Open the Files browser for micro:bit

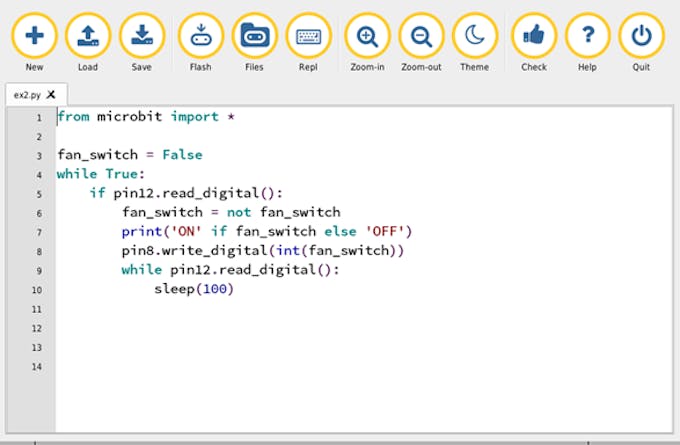coord(255,37)
